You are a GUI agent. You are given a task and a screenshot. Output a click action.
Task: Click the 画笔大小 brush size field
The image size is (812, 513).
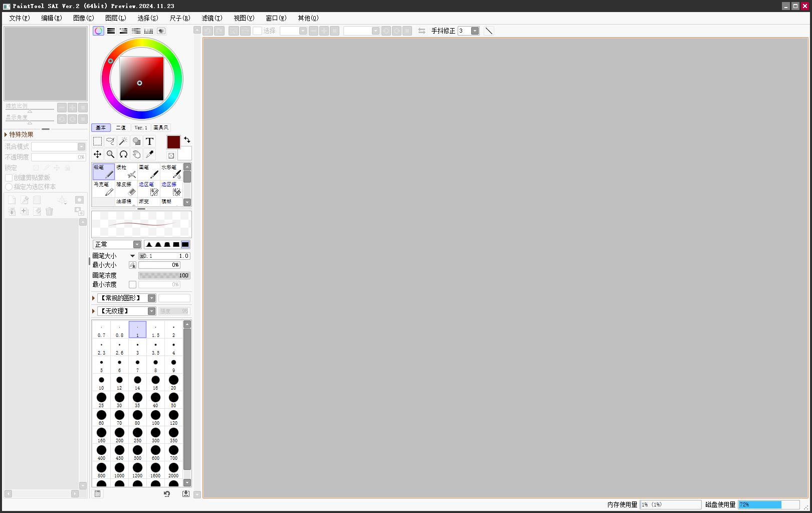(x=164, y=256)
